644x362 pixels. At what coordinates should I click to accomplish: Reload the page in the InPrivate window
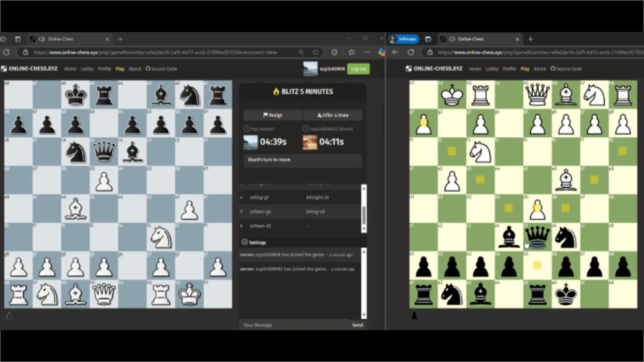(411, 52)
